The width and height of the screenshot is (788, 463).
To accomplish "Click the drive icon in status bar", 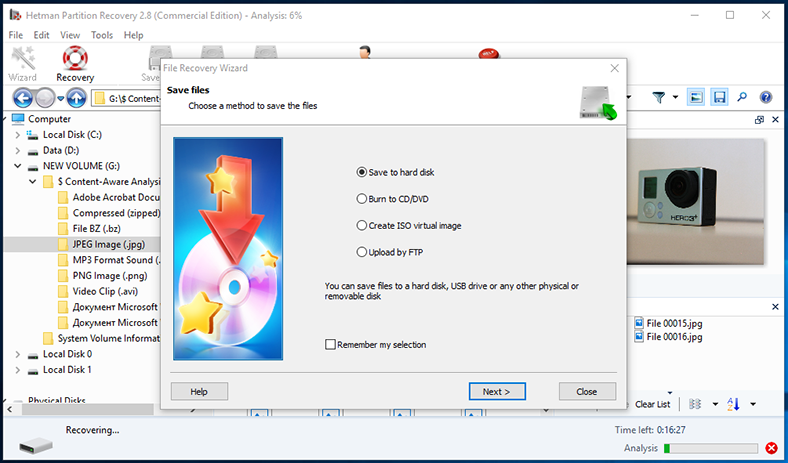I will coord(36,445).
